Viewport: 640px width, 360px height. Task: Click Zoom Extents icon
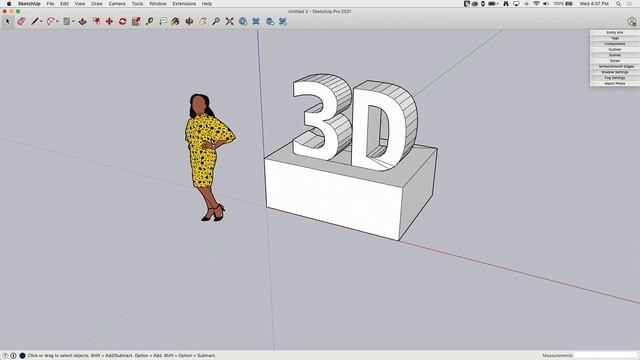pos(229,21)
